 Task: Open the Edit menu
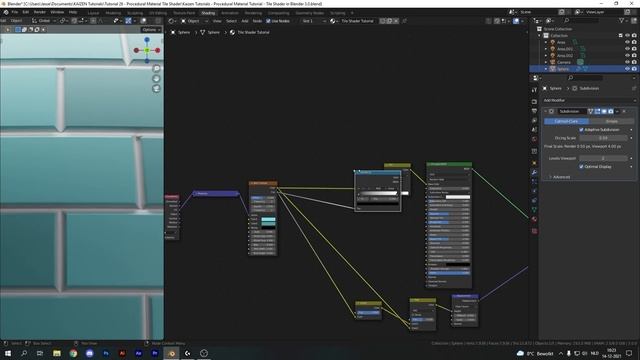click(26, 12)
